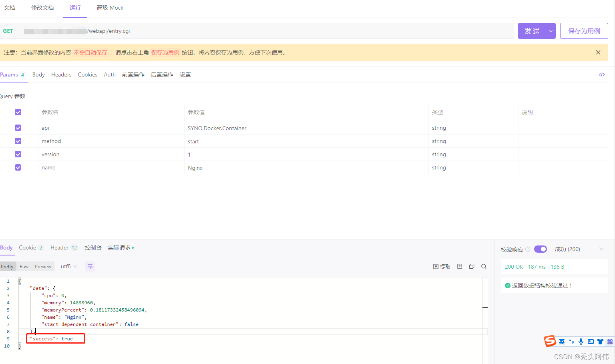Viewport: 615px width, 364px height.
Task: Click the '200 OK' status text
Action: (x=514, y=267)
